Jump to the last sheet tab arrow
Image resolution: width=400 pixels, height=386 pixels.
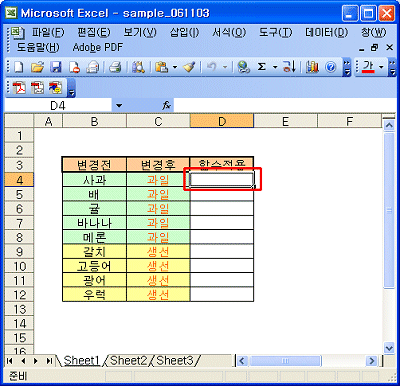coord(49,361)
